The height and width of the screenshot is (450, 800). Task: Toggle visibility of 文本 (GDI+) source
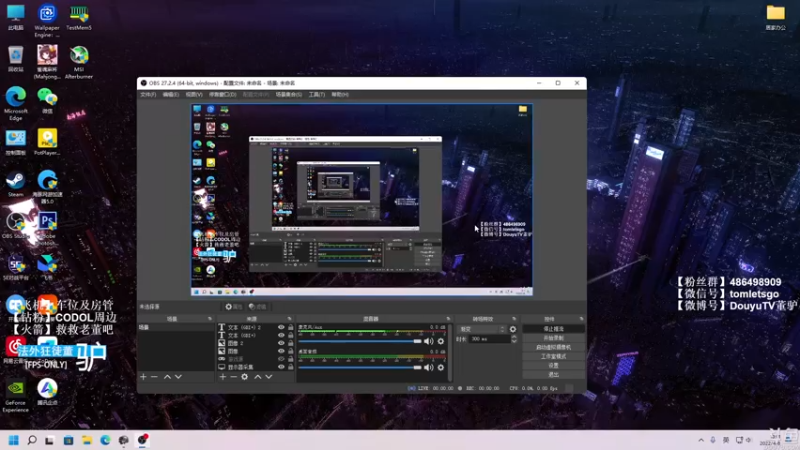(281, 335)
